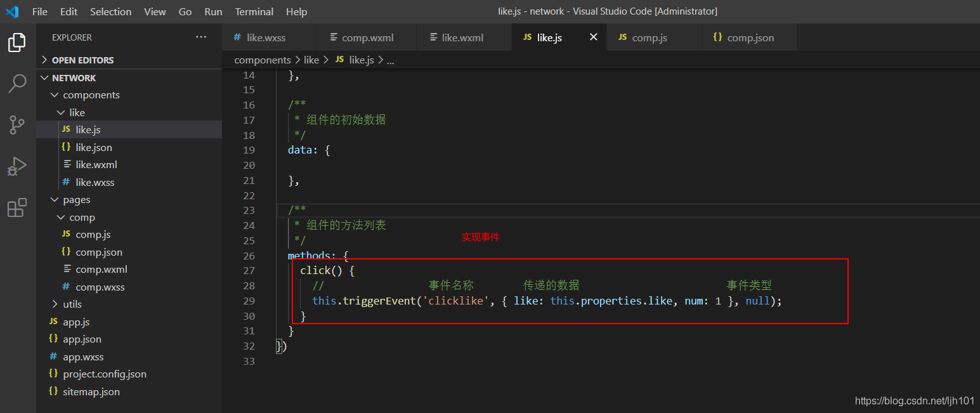This screenshot has height=413, width=980.
Task: Click the methods keyword on line 26
Action: 310,256
